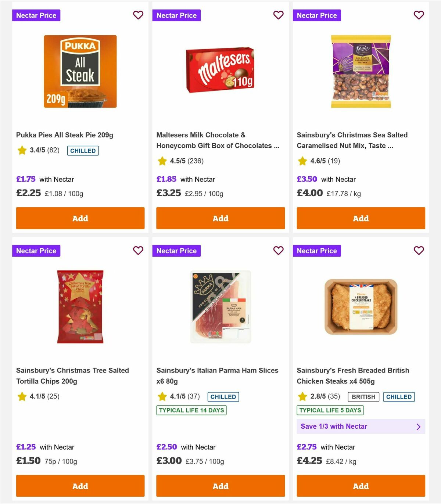This screenshot has height=504, width=441.
Task: Favourite the Sea Salted Caramelised Nut Mix
Action: pyautogui.click(x=419, y=15)
